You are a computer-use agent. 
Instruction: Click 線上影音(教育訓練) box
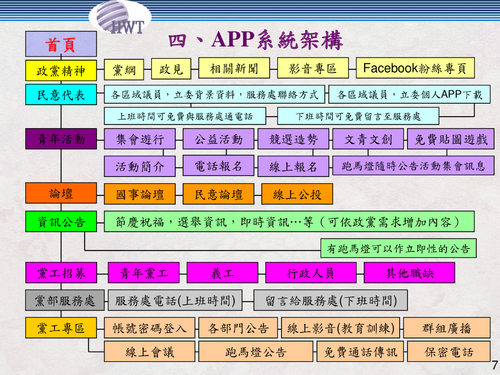(341, 328)
